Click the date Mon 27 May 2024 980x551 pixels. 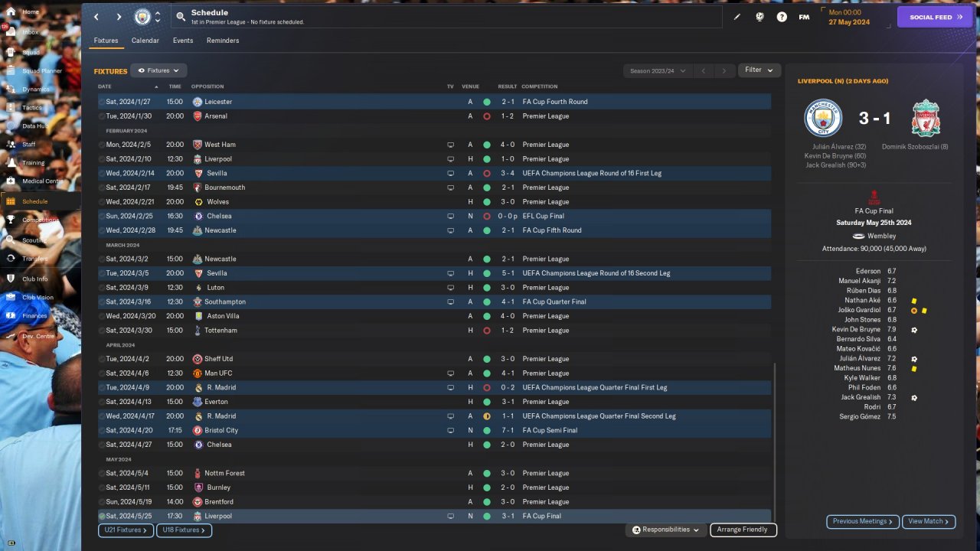(849, 18)
